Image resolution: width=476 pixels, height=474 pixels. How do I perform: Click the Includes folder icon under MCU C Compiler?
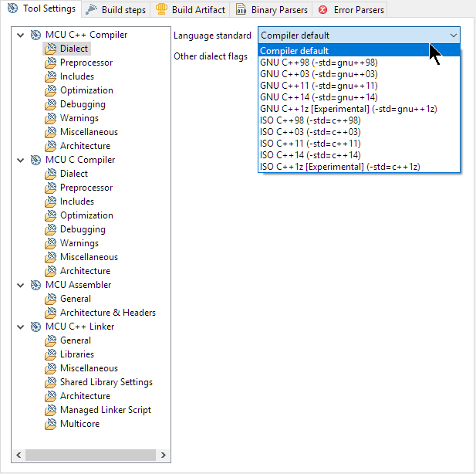[50, 201]
